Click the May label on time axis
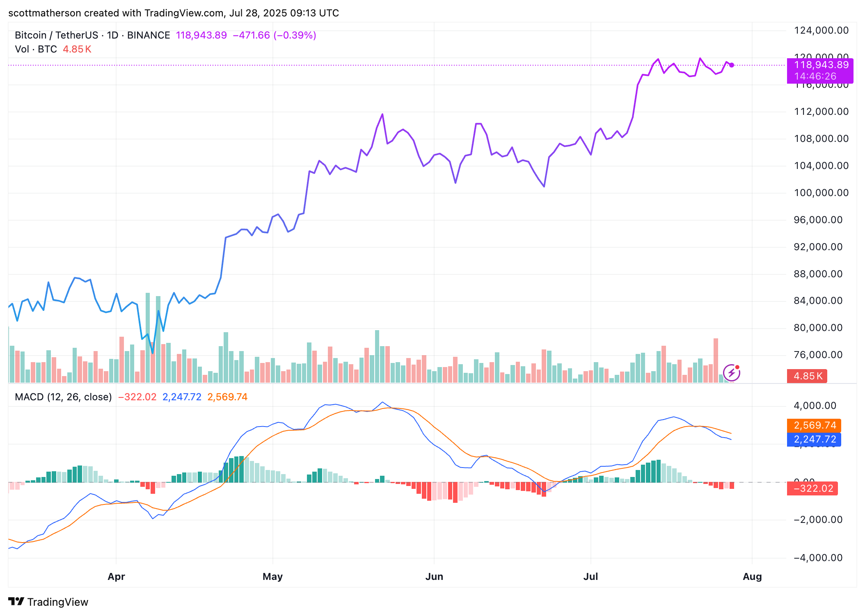Screen dimensions: 865x616 point(272,577)
